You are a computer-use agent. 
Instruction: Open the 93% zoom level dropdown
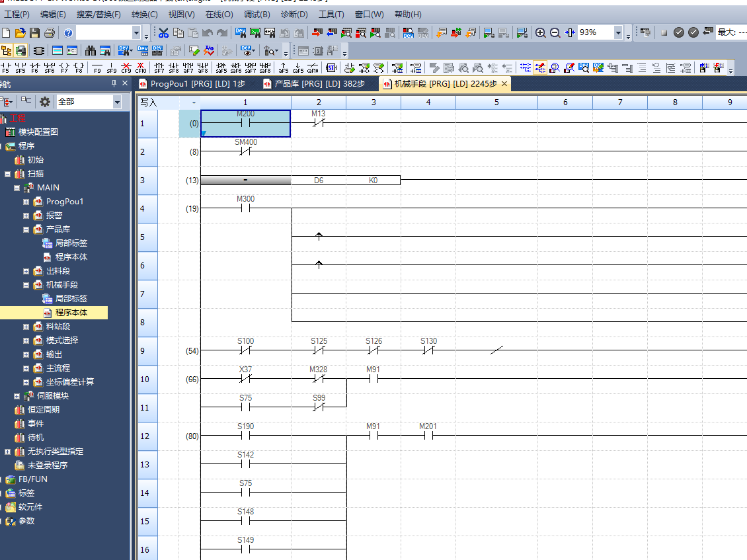click(x=618, y=32)
